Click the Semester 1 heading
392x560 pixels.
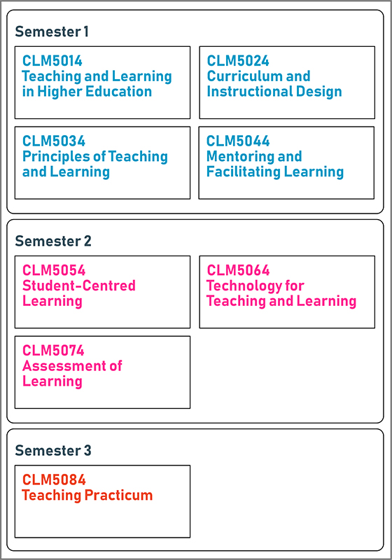[x=52, y=31]
